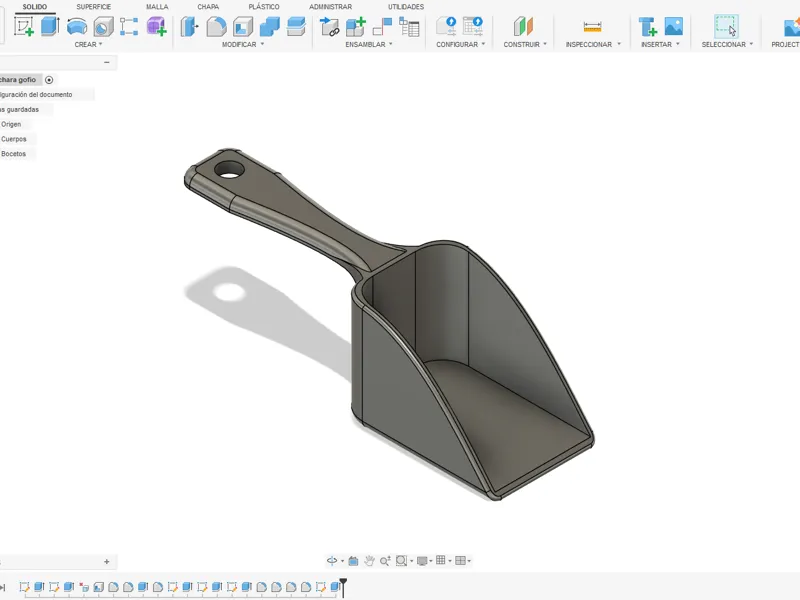Screen dimensions: 800x600
Task: Expand comments panel with plus button
Action: pyautogui.click(x=107, y=562)
